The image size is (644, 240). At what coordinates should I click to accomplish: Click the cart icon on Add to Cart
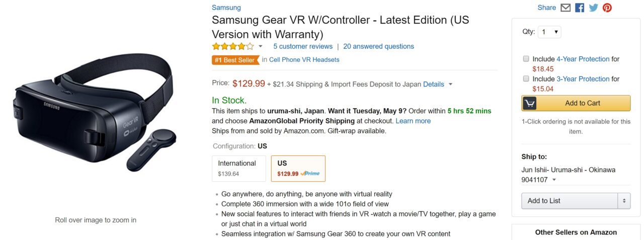529,103
